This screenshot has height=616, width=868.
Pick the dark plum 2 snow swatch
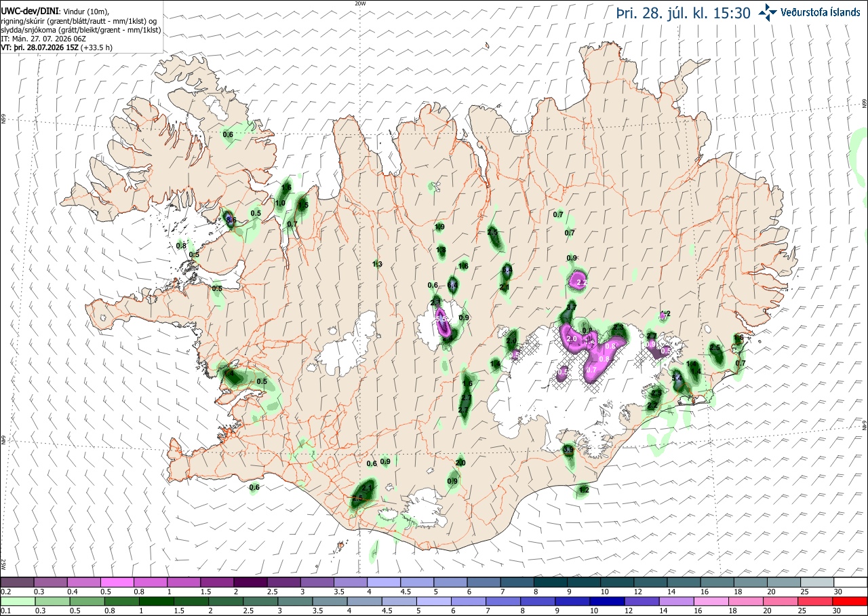[250, 582]
